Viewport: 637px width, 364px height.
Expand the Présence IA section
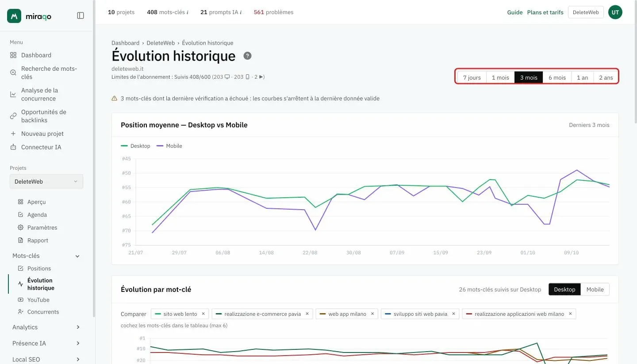pyautogui.click(x=46, y=343)
